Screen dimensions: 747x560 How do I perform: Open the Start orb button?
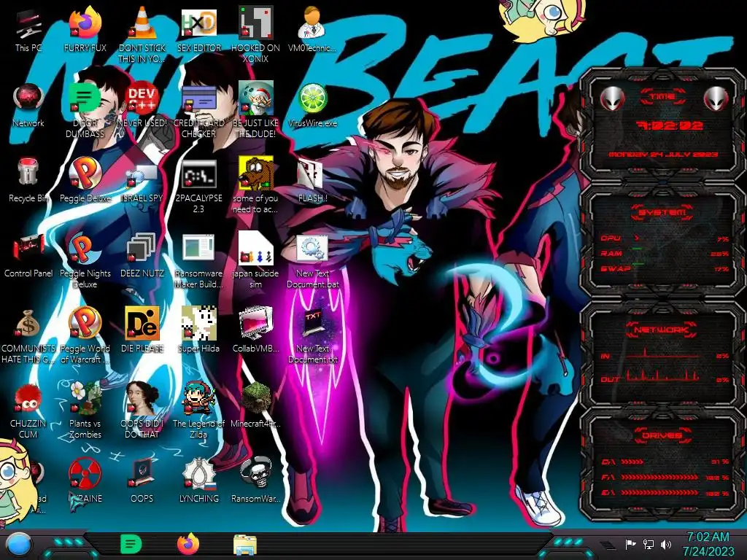[x=19, y=545]
